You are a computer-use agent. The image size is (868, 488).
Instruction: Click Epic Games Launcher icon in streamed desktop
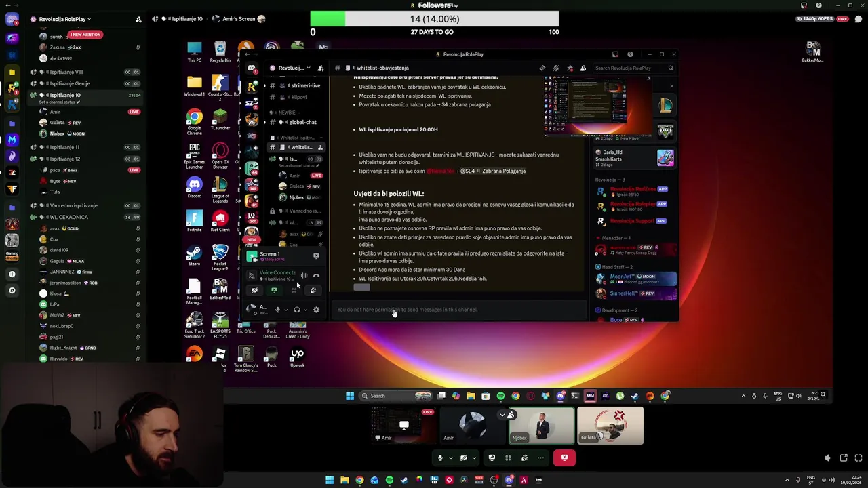pos(195,155)
